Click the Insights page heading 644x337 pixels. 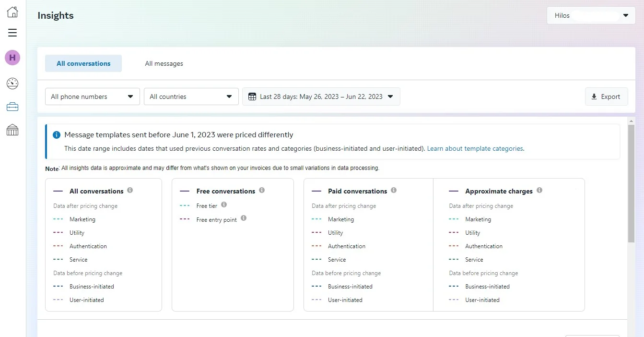56,15
